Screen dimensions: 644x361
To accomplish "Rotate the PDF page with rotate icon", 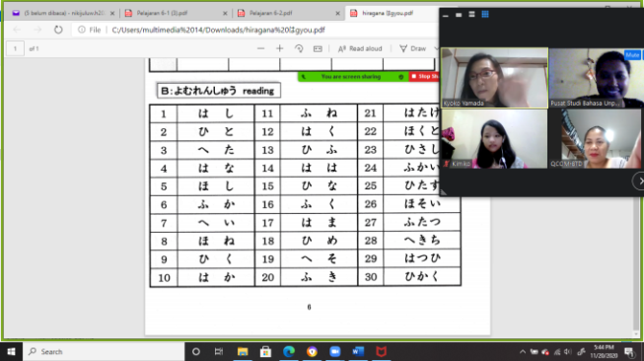I will [x=299, y=48].
